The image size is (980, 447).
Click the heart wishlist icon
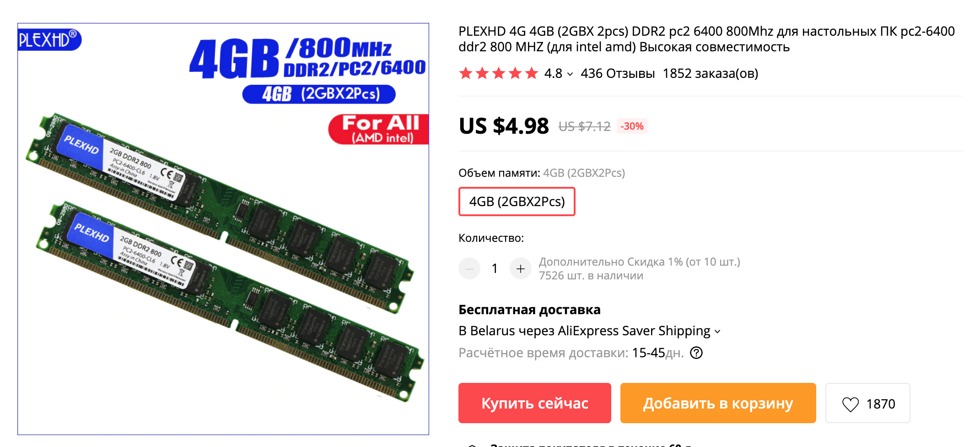[850, 404]
